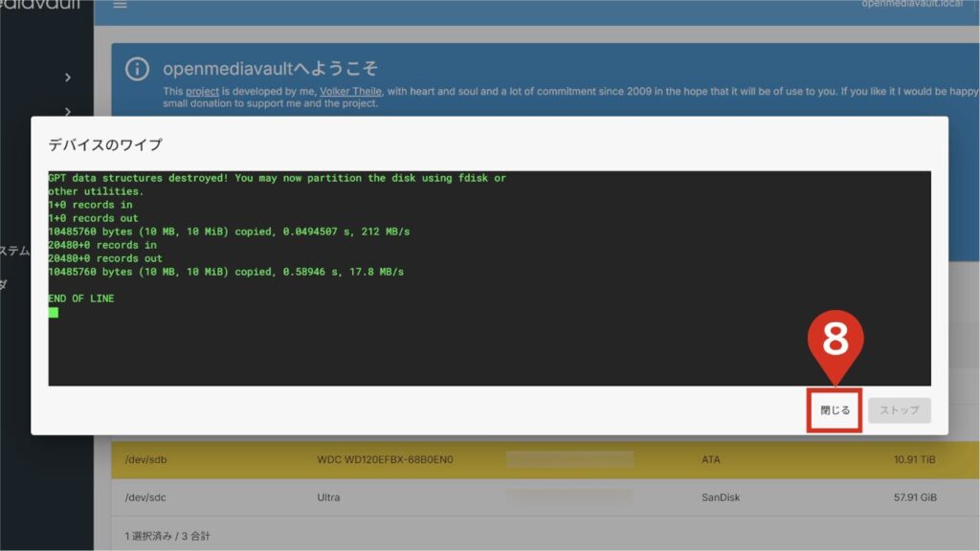Open the partially hidden システム sidebar item
Viewport: 980px width, 551px height.
[x=14, y=251]
